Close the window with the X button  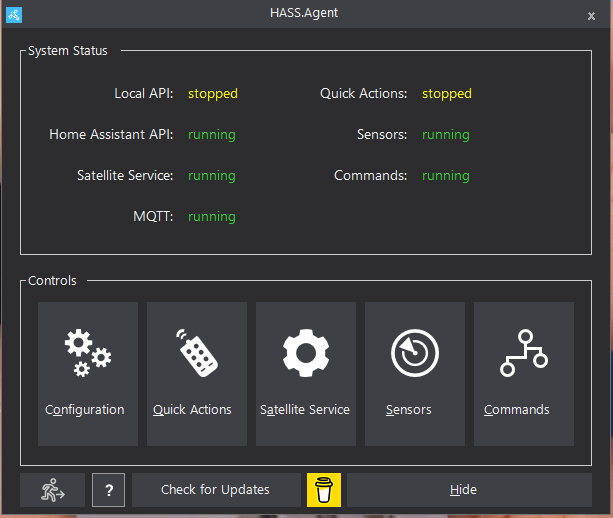[591, 16]
